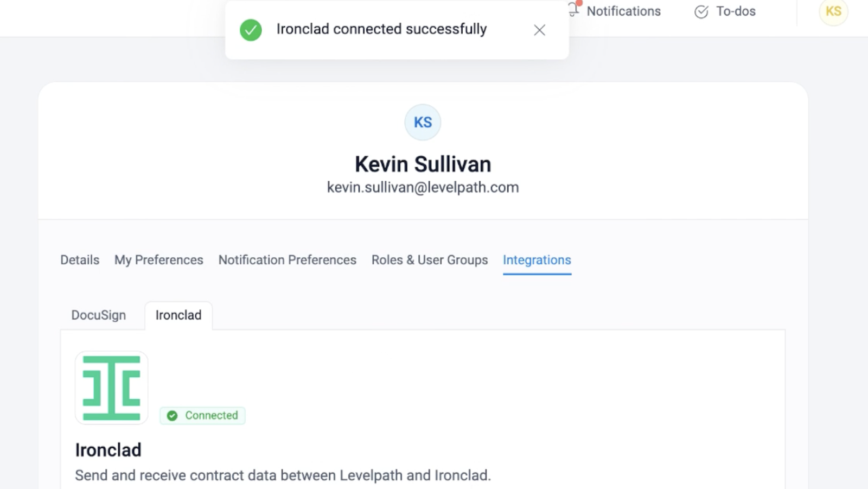Click the "Ironclad connected successfully" message text
The image size is (868, 489).
381,29
